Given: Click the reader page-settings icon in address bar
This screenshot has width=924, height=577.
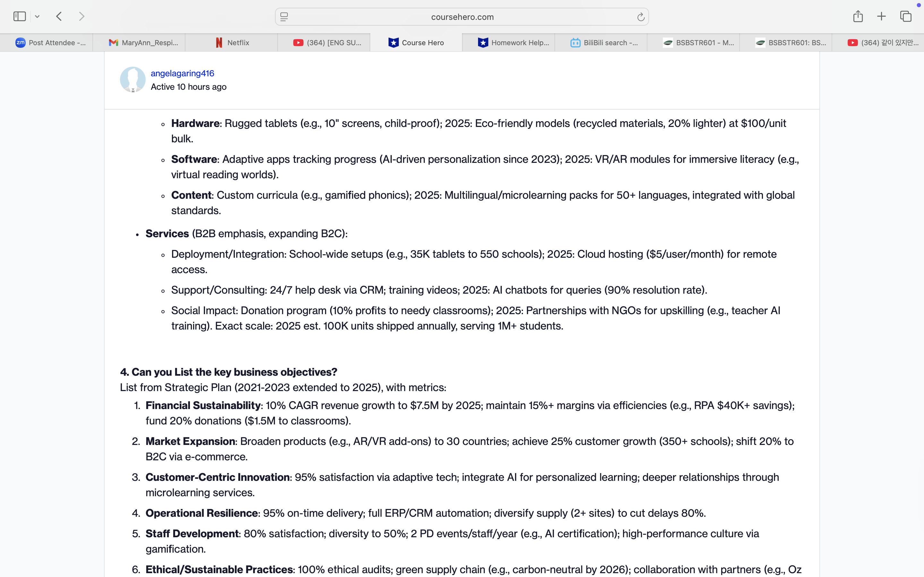Looking at the screenshot, I should (x=284, y=17).
